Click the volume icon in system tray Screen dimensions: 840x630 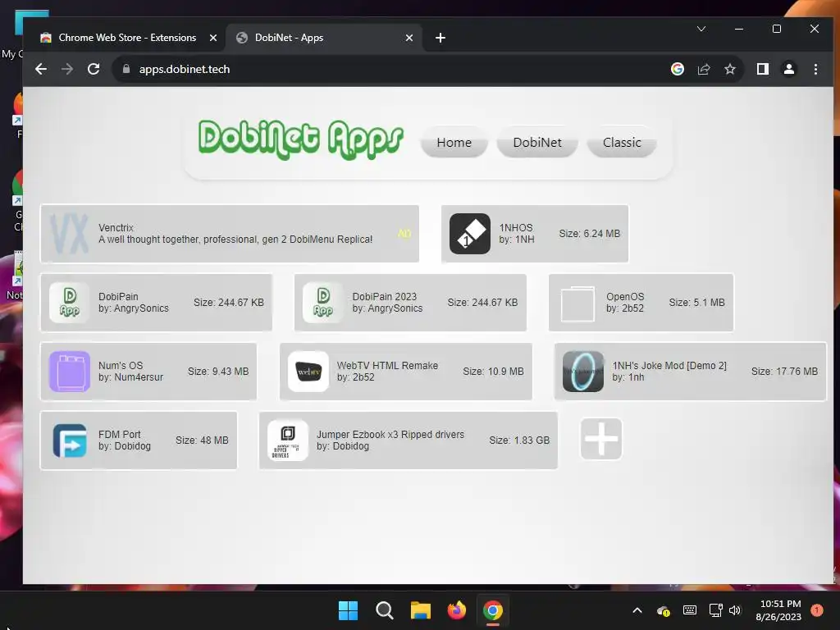coord(735,610)
